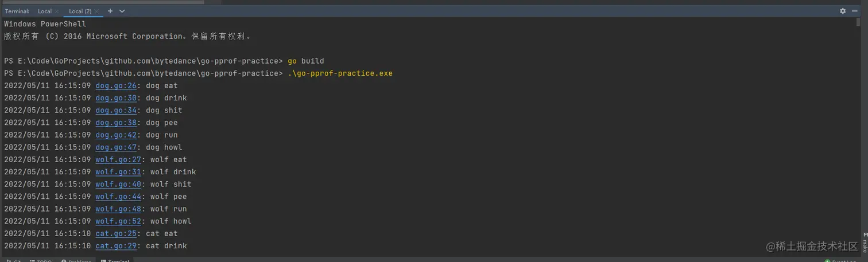Image resolution: width=868 pixels, height=262 pixels.
Task: Add a new terminal session tab
Action: tap(110, 11)
